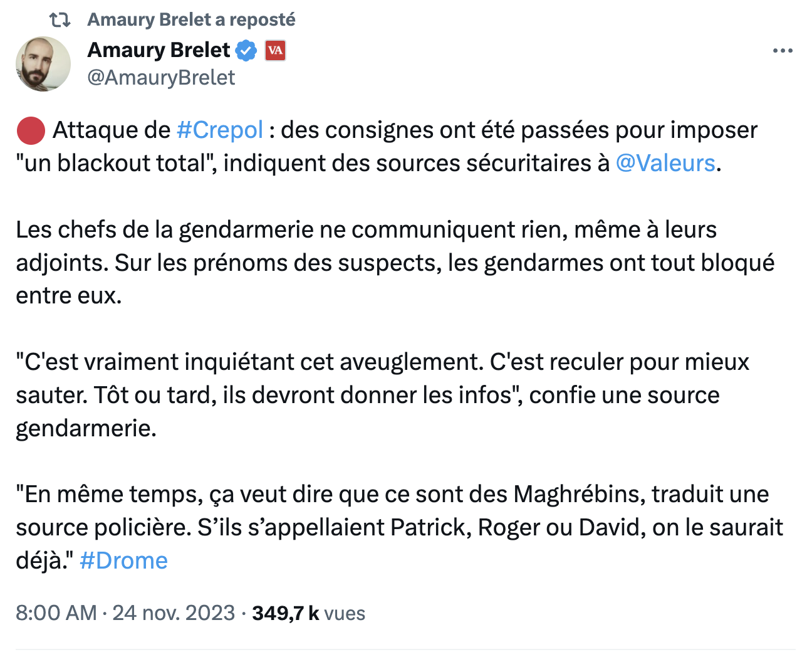The height and width of the screenshot is (657, 812).
Task: View the 349,7 k vues count
Action: 309,613
